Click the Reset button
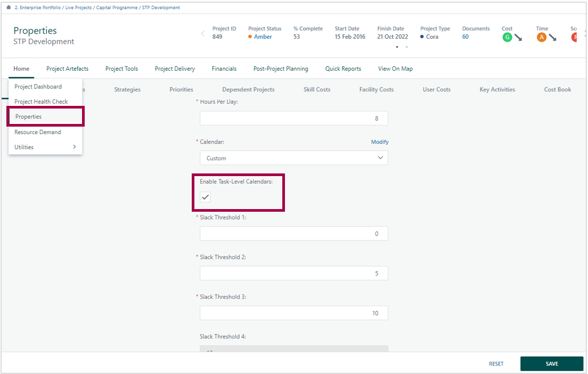The height and width of the screenshot is (374, 588). pos(496,364)
